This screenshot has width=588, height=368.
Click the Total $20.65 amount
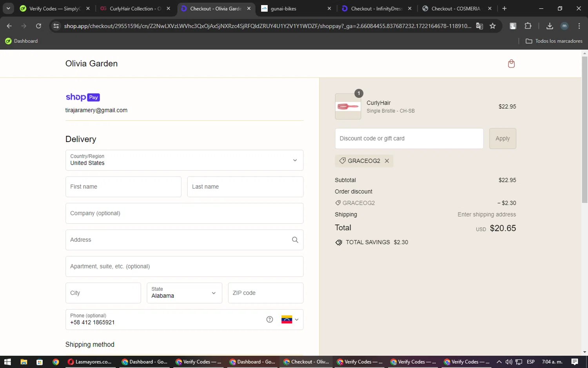[x=503, y=228]
